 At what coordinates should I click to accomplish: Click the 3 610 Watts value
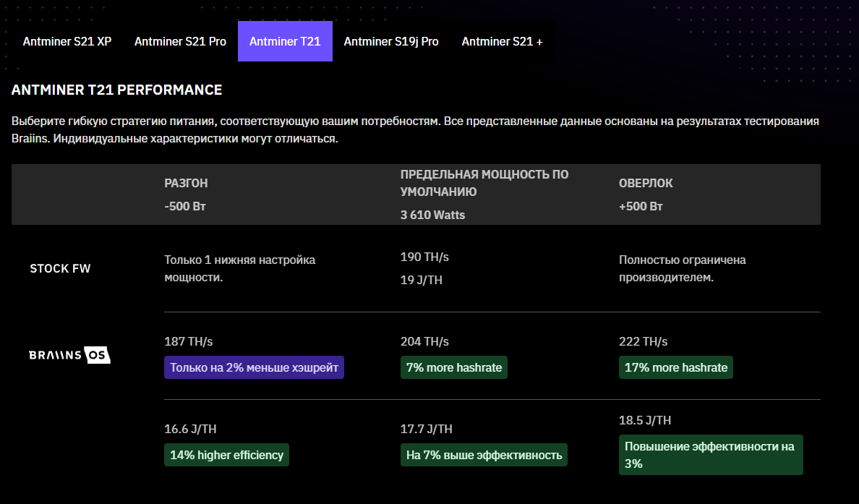pyautogui.click(x=433, y=215)
